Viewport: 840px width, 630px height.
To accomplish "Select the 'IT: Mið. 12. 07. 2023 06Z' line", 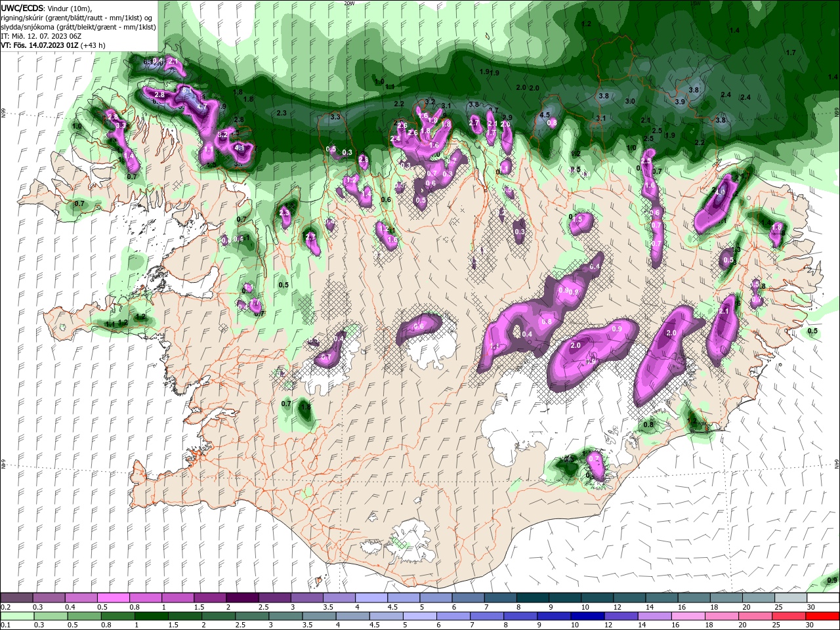I will pyautogui.click(x=41, y=36).
